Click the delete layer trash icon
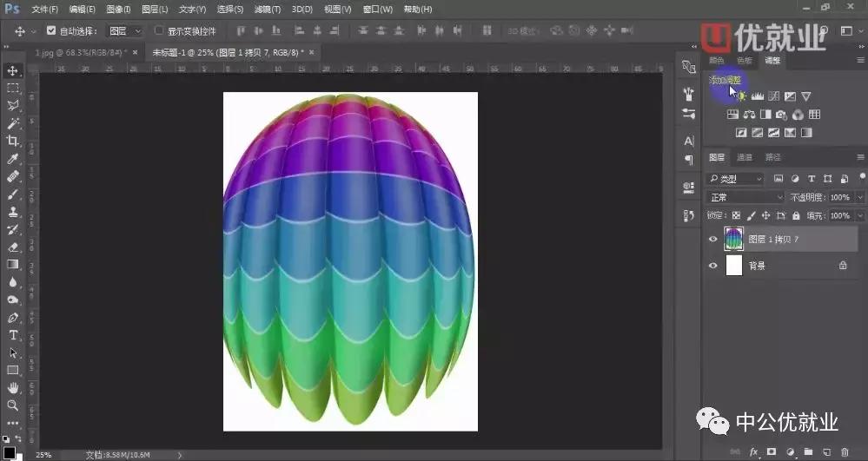The width and height of the screenshot is (868, 461). [x=847, y=452]
